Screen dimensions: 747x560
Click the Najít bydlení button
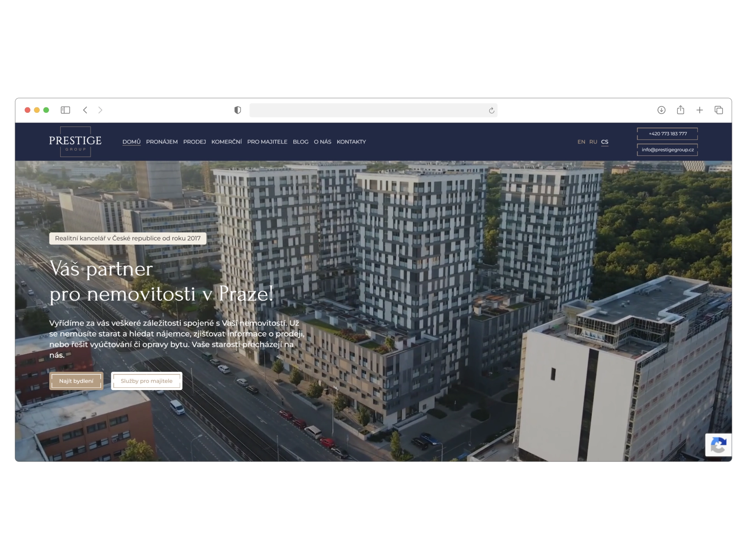click(76, 381)
